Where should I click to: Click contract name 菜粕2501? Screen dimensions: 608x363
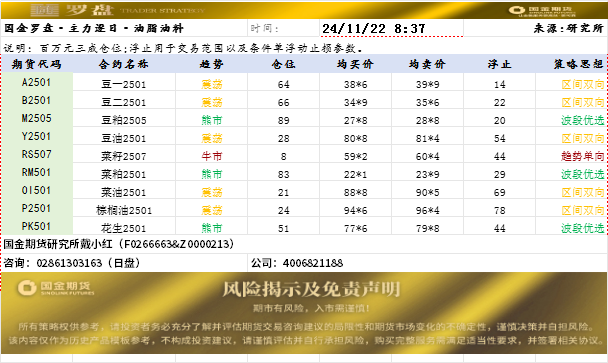click(124, 174)
